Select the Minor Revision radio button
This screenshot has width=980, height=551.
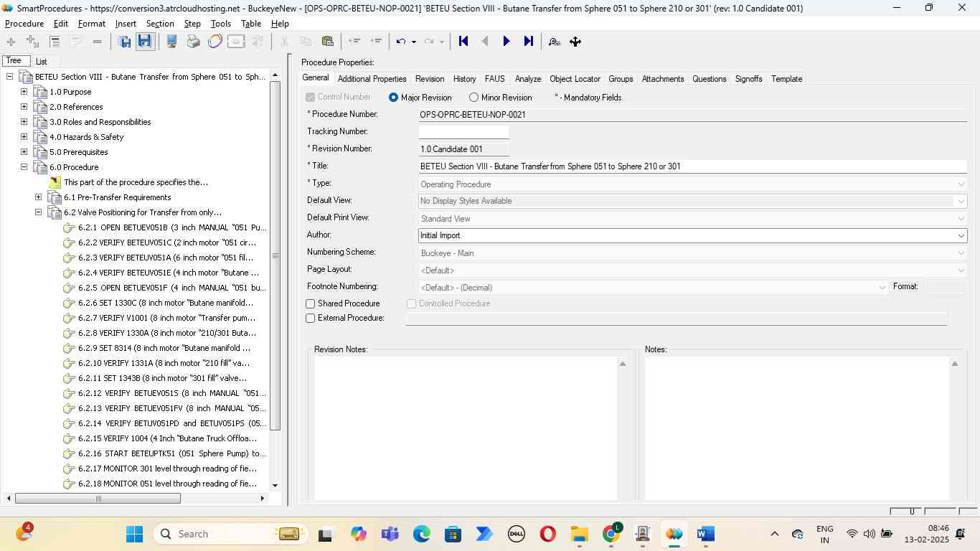[x=473, y=98]
